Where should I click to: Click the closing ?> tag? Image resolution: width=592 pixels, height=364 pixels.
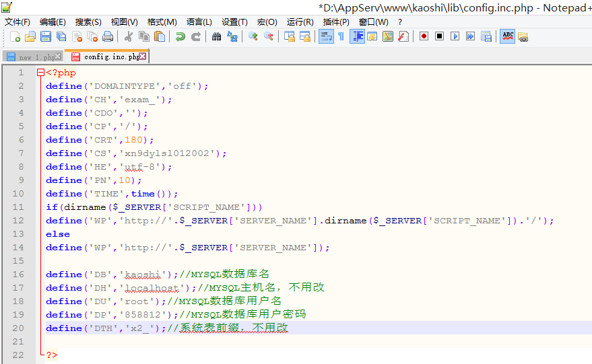point(52,355)
